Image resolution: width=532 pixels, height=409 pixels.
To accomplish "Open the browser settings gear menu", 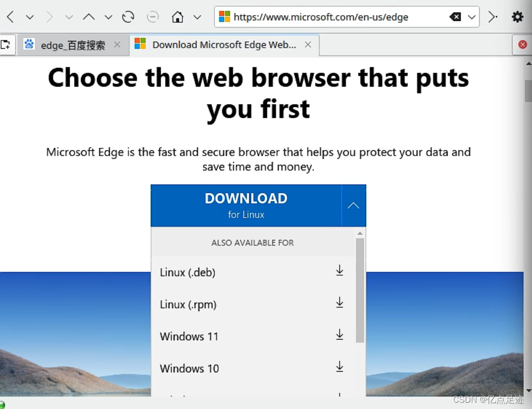I will click(x=517, y=17).
